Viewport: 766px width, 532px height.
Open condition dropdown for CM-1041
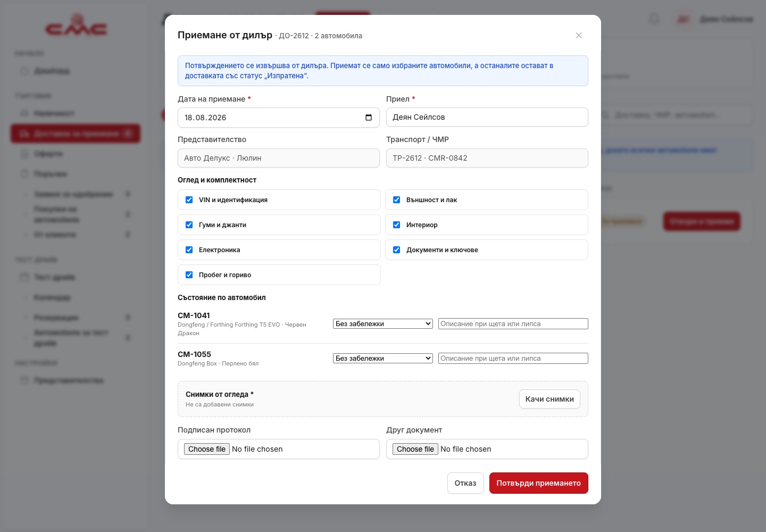point(383,323)
